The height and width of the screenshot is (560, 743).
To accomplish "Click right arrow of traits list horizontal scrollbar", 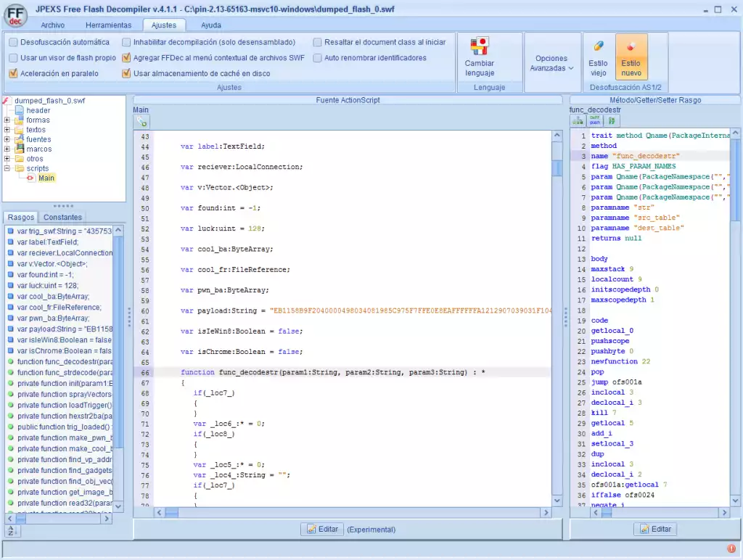I will click(x=107, y=519).
